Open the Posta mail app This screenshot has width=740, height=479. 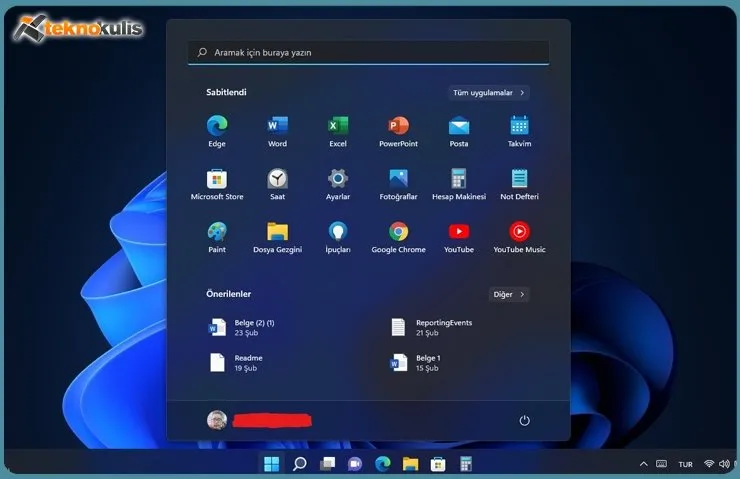(x=459, y=131)
